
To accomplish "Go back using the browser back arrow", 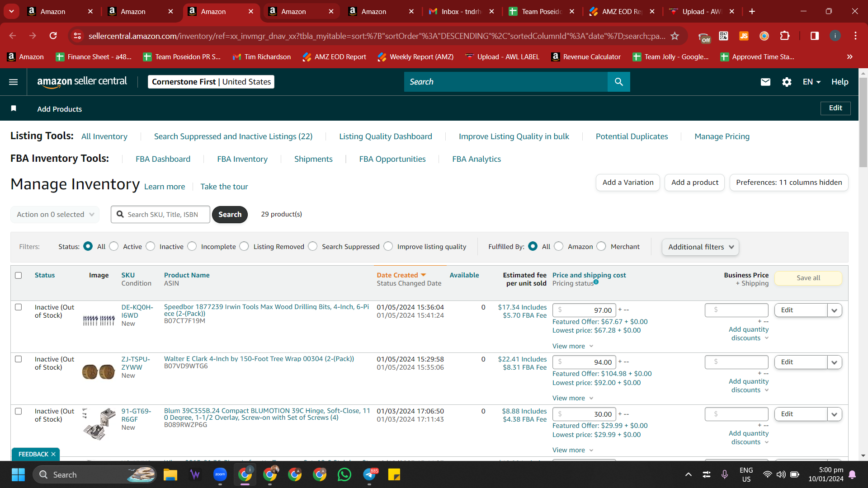I will pos(13,36).
